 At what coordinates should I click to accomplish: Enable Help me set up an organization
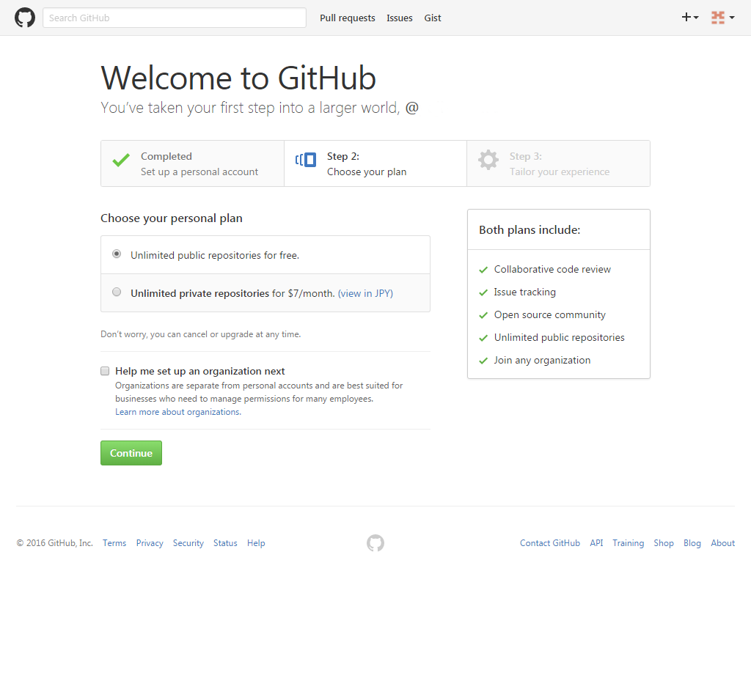click(105, 371)
